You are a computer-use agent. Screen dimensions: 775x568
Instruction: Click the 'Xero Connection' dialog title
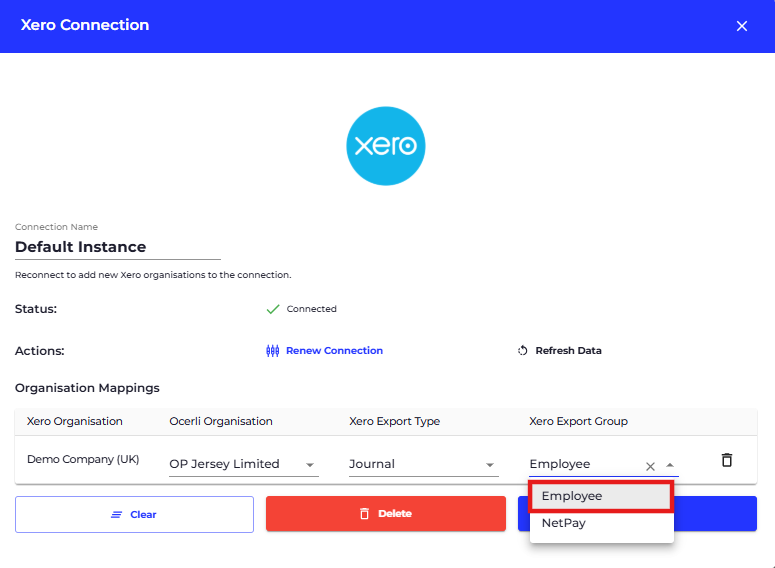(85, 25)
